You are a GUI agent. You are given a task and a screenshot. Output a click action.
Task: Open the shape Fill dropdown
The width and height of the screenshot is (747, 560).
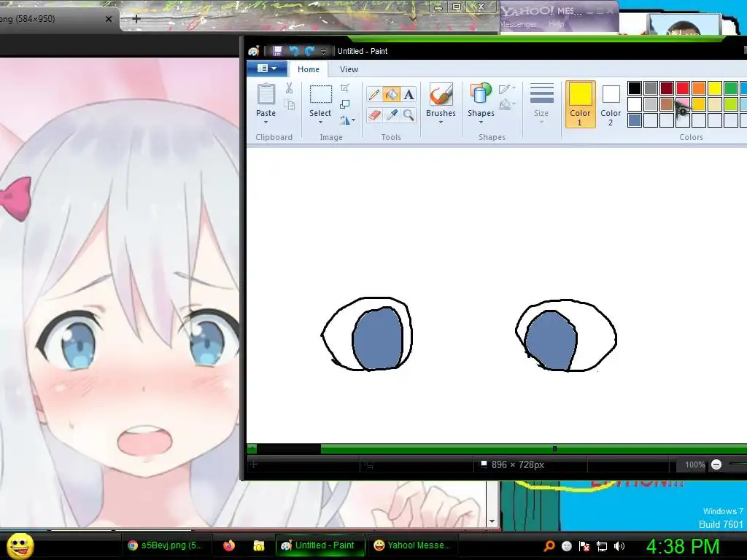pyautogui.click(x=507, y=104)
